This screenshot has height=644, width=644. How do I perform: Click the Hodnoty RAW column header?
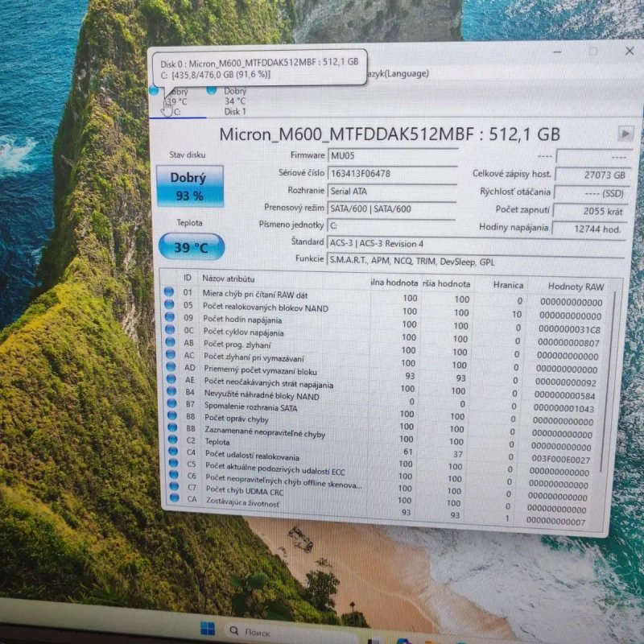click(x=576, y=287)
